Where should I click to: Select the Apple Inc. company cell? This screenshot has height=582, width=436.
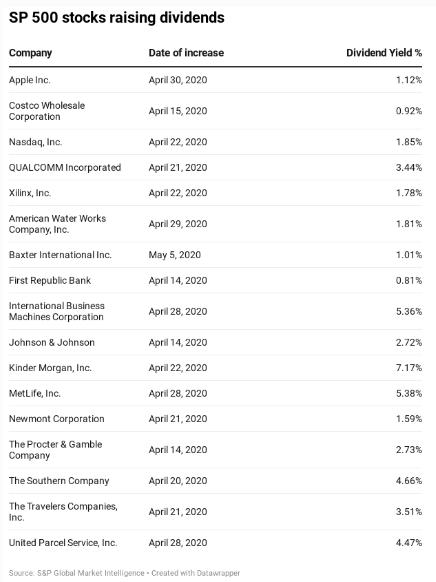point(30,80)
